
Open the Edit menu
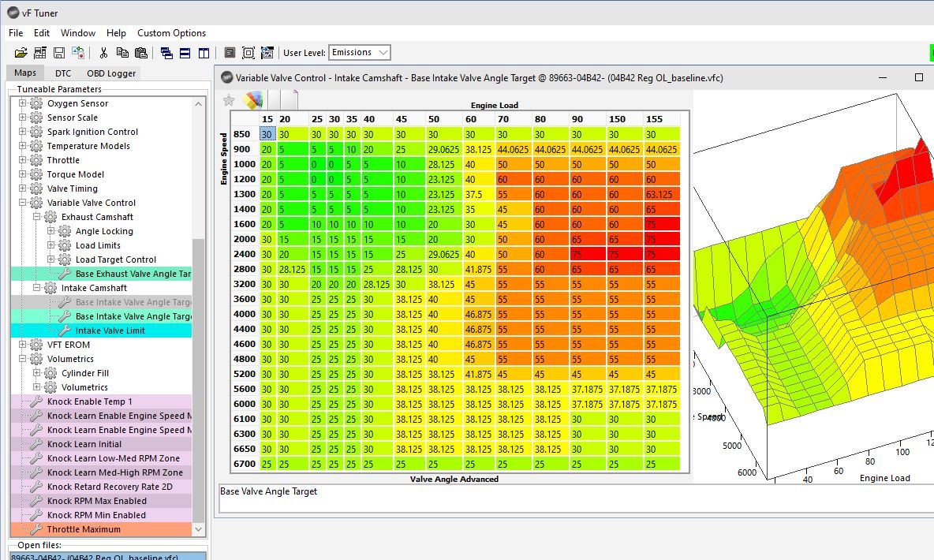click(42, 33)
